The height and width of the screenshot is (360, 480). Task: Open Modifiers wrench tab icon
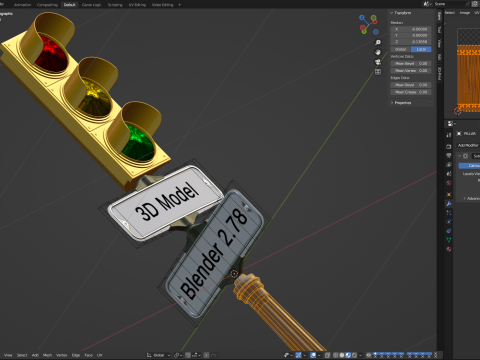pos(449,204)
